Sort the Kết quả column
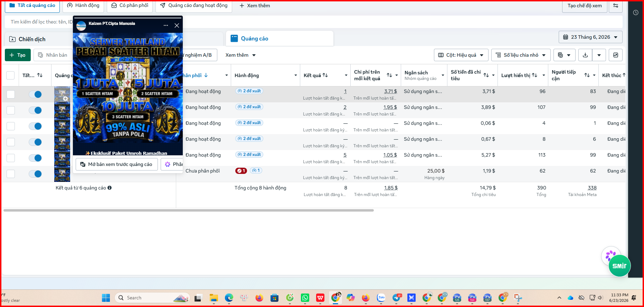Image resolution: width=644 pixels, height=307 pixels. coord(325,75)
